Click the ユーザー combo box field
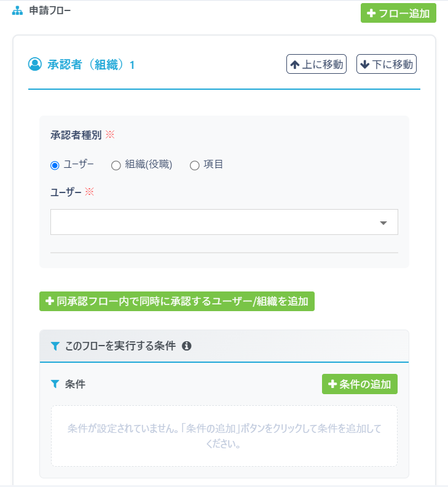 [x=215, y=222]
